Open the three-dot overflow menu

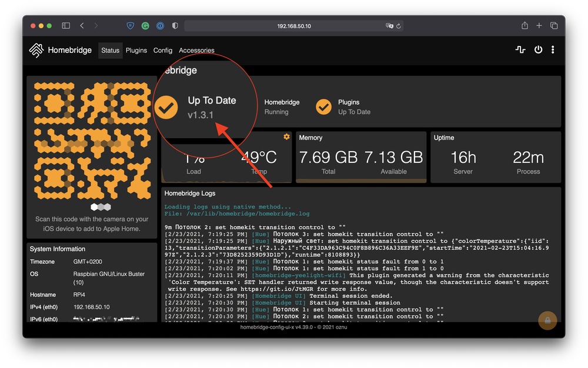[x=553, y=49]
